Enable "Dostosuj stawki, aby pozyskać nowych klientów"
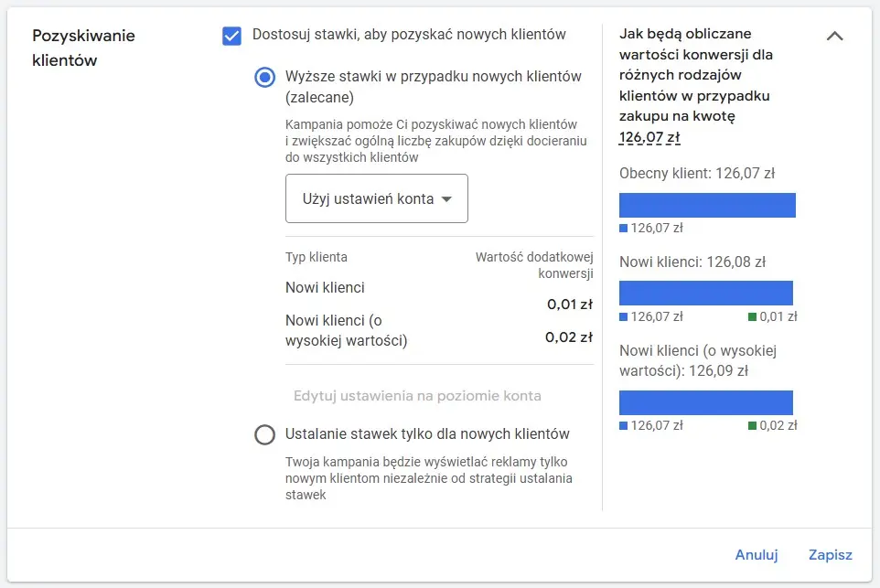The width and height of the screenshot is (880, 588). [x=231, y=33]
